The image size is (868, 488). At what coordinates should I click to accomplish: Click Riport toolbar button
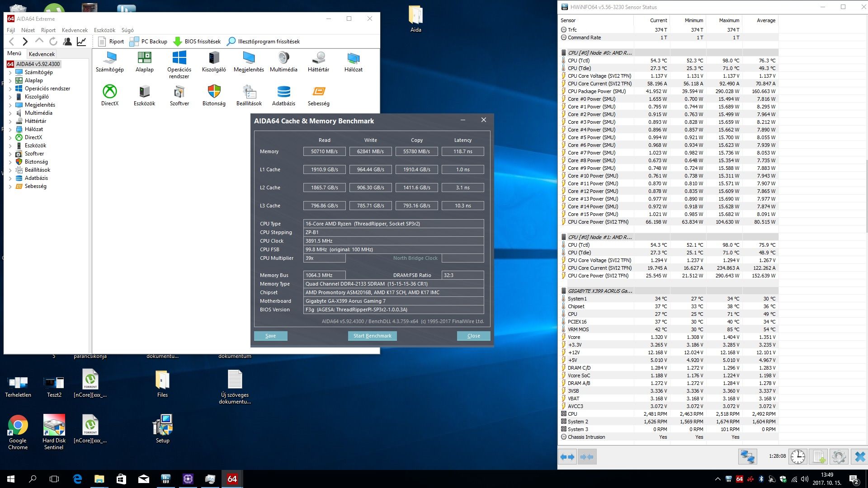111,42
